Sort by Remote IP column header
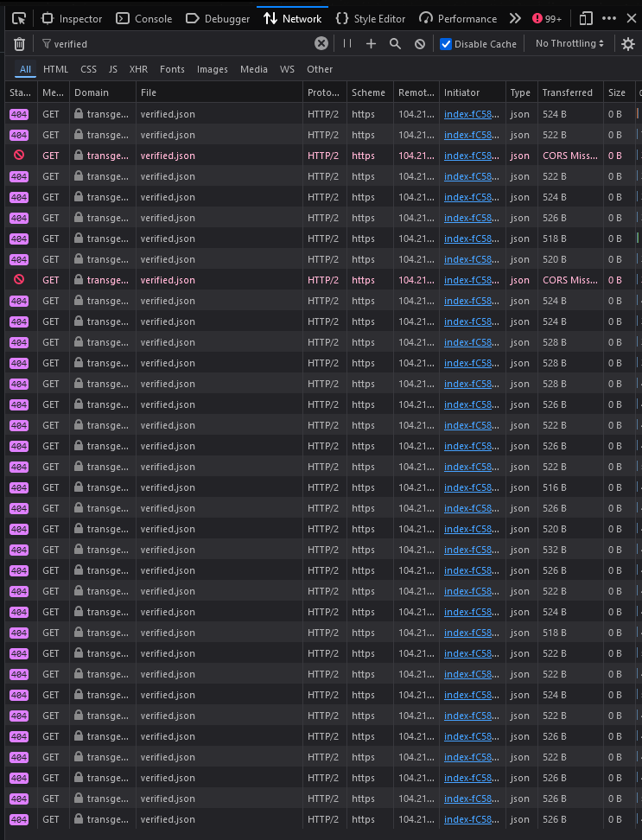 tap(416, 92)
